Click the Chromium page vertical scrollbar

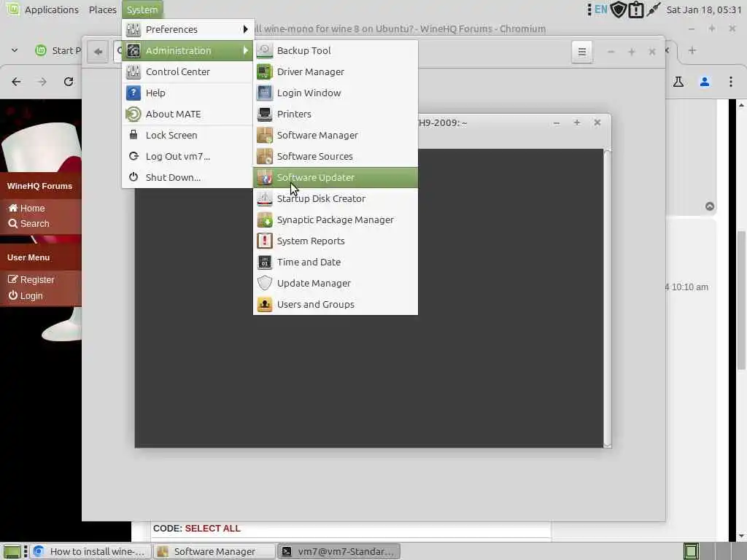(741, 300)
